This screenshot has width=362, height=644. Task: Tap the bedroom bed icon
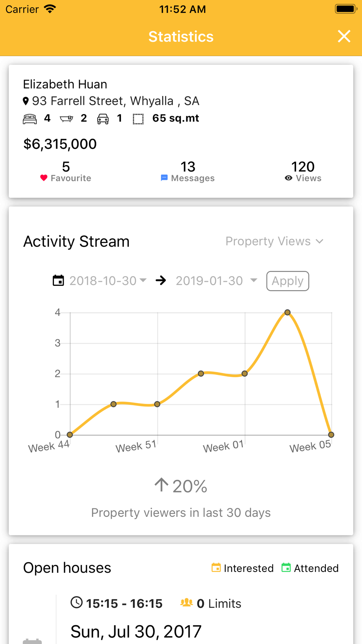click(x=30, y=119)
